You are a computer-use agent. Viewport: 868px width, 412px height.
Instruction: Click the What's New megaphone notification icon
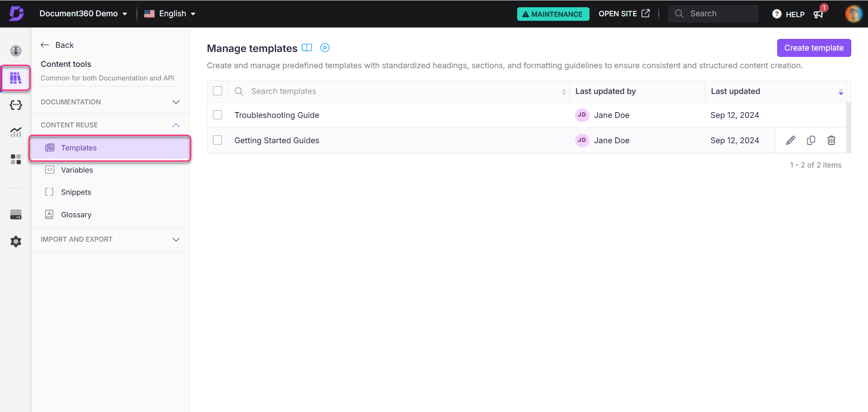(818, 14)
